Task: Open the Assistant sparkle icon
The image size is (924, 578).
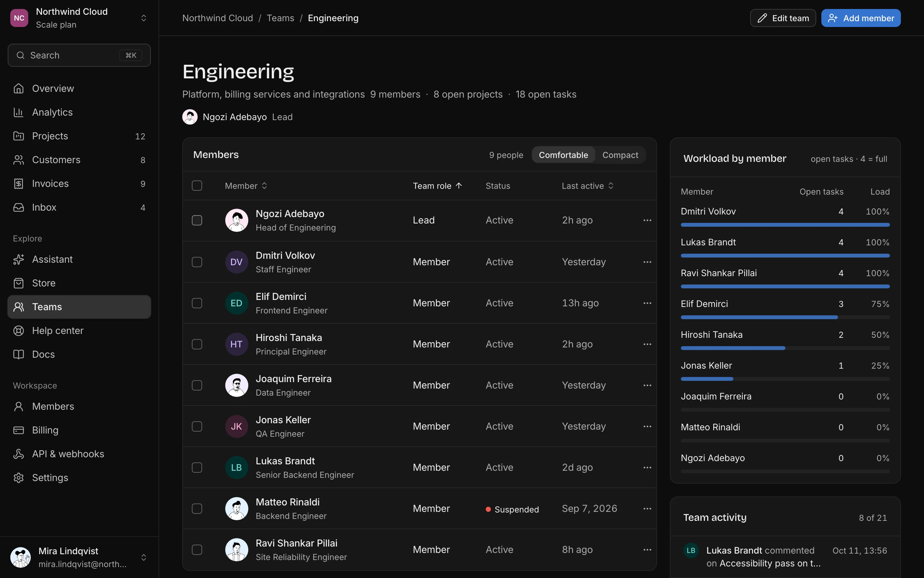Action: tap(18, 259)
